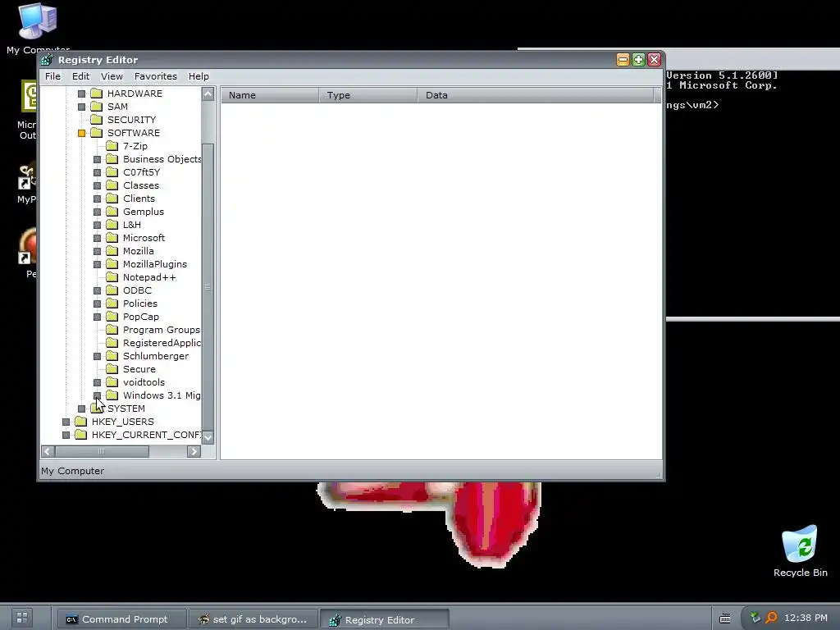Open the Help menu
The width and height of the screenshot is (840, 630).
pos(199,76)
